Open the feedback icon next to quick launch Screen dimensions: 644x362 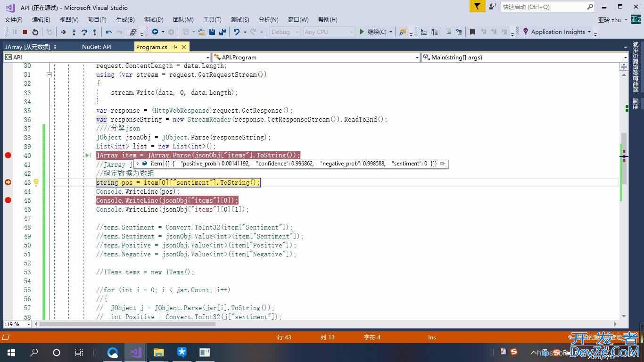[x=493, y=7]
